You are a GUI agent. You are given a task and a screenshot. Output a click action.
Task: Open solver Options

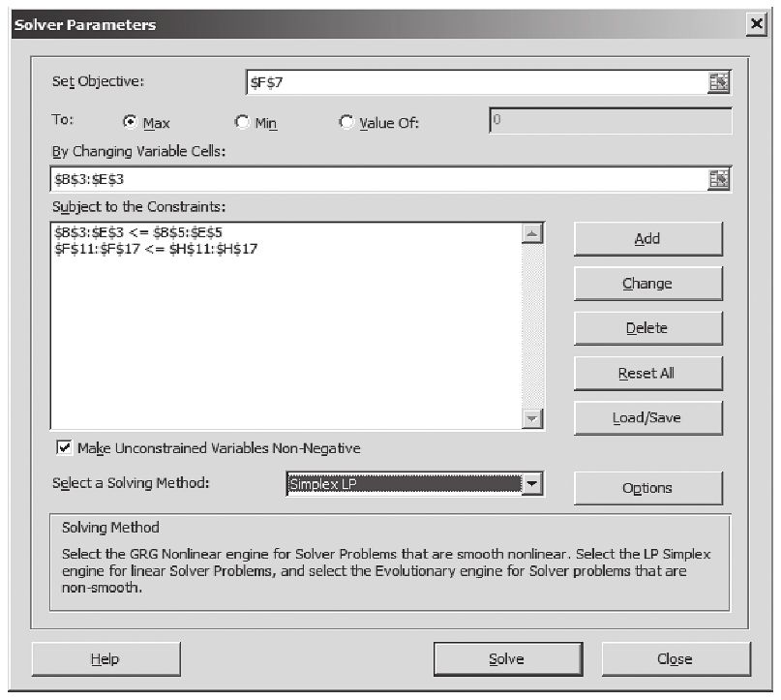tap(647, 488)
